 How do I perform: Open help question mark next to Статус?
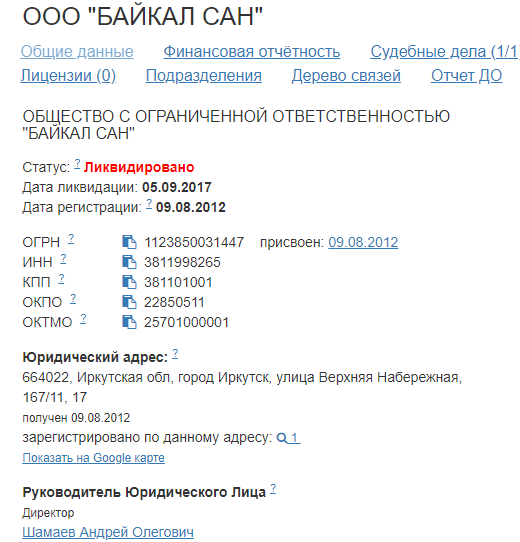(x=77, y=163)
